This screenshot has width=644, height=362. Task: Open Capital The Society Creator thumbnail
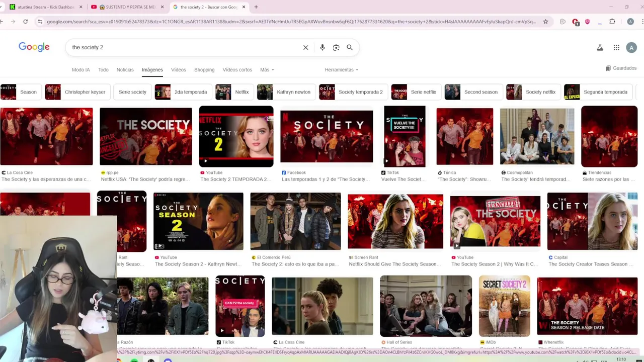592,221
